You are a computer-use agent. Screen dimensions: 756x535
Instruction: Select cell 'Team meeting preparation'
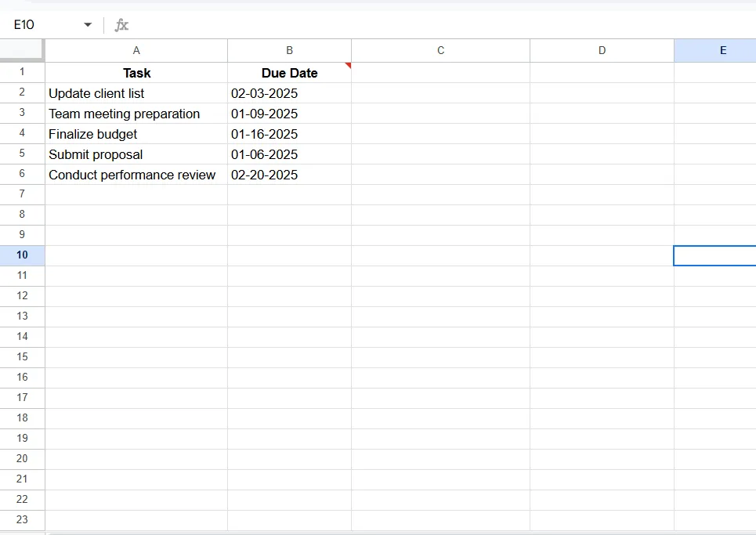click(136, 114)
